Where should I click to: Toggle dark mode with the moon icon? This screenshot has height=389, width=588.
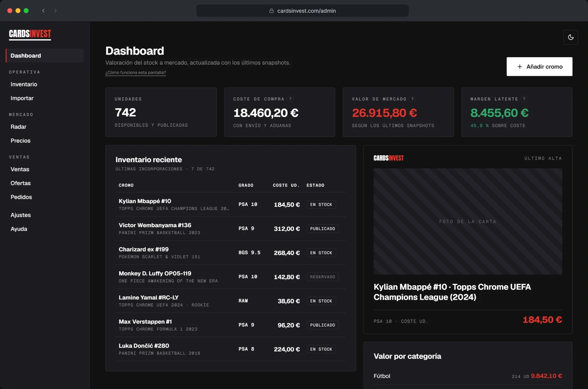571,37
